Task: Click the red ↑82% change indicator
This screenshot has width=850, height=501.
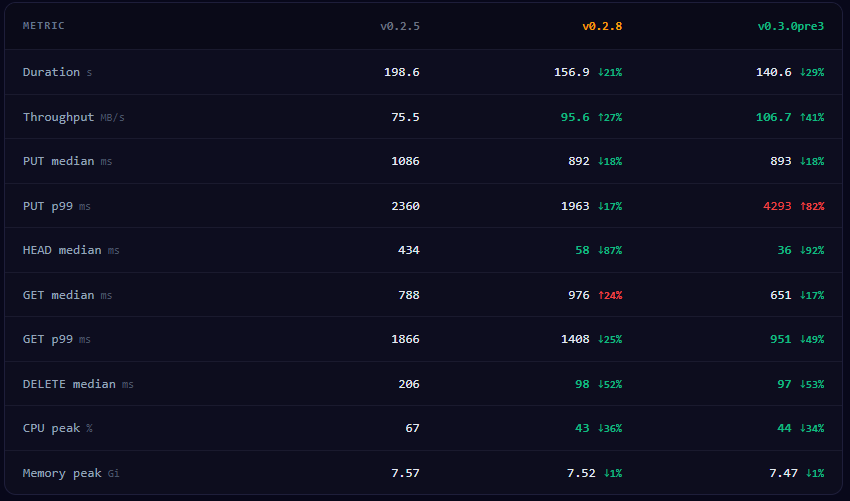Action: (811, 206)
